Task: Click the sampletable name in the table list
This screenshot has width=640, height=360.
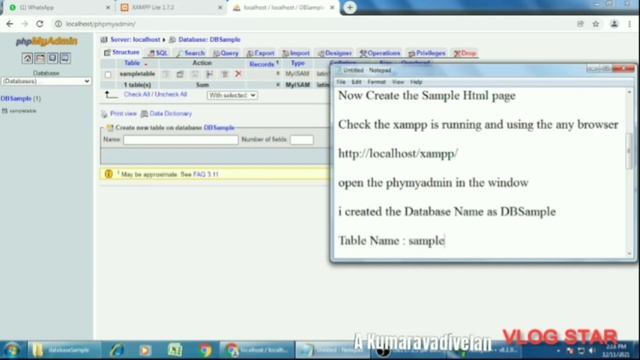Action: 137,74
